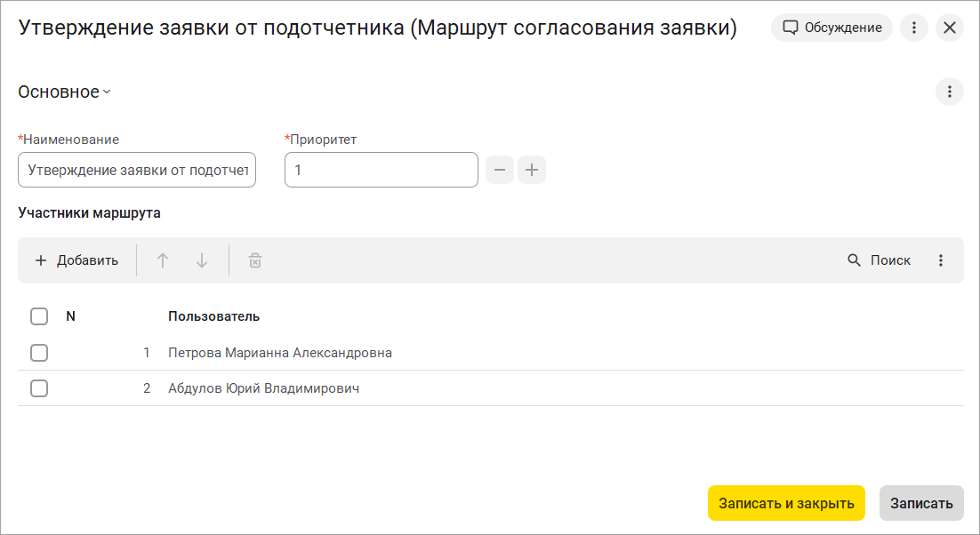Screen dimensions: 980x535
Task: Open the participants table three-dot menu
Action: click(x=941, y=260)
